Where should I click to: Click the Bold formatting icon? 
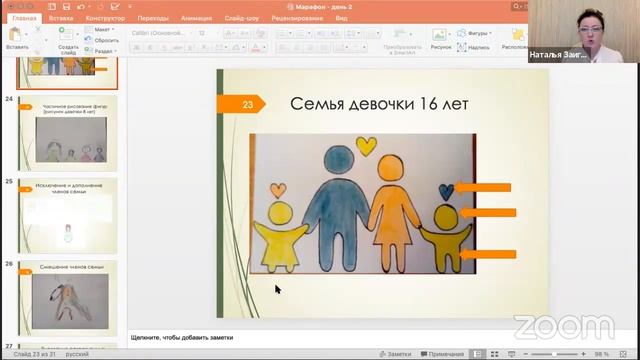click(x=137, y=48)
